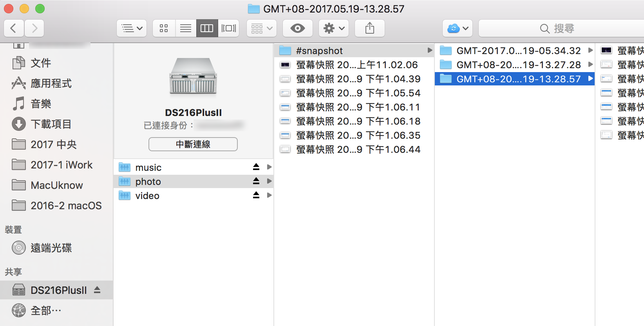Switch to list view mode

point(186,28)
